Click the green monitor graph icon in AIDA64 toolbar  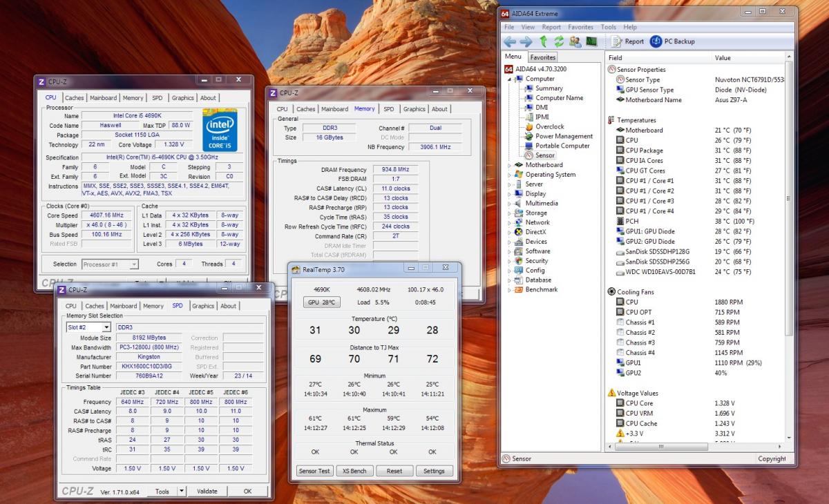[x=591, y=41]
